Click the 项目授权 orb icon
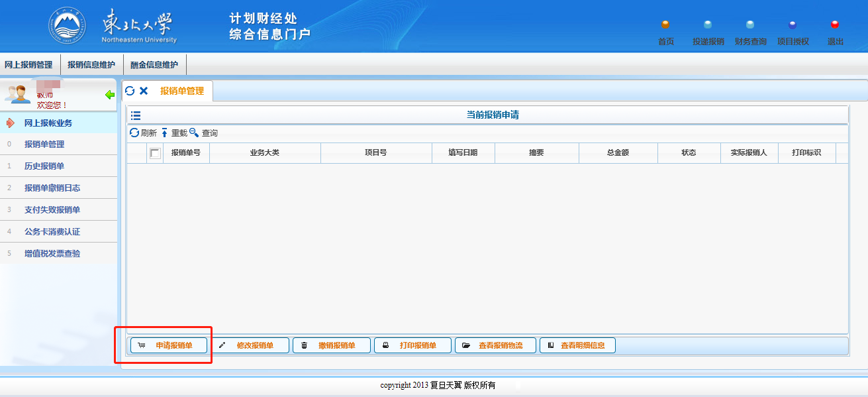868x397 pixels. (x=793, y=25)
